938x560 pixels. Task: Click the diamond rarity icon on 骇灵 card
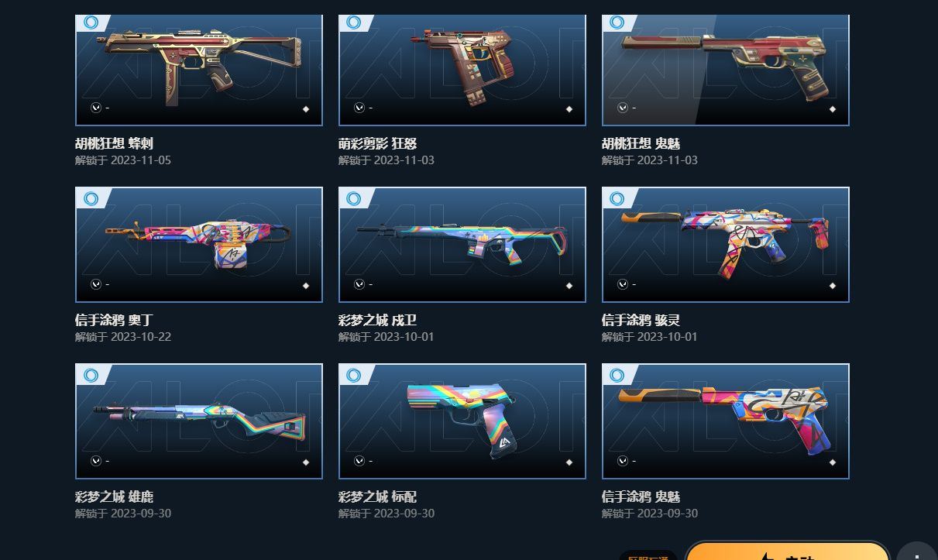coord(833,286)
